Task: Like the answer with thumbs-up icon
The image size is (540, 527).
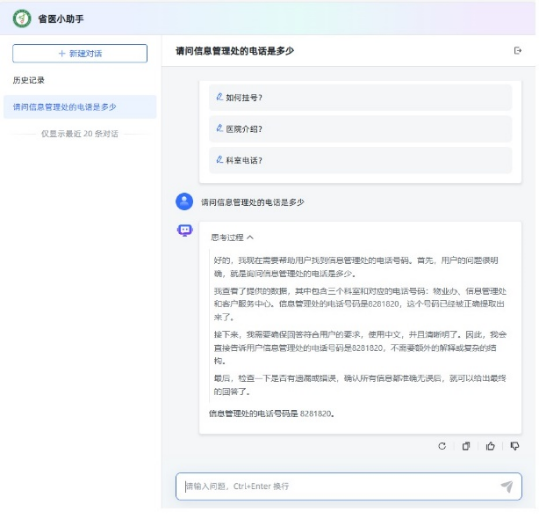Action: click(490, 446)
